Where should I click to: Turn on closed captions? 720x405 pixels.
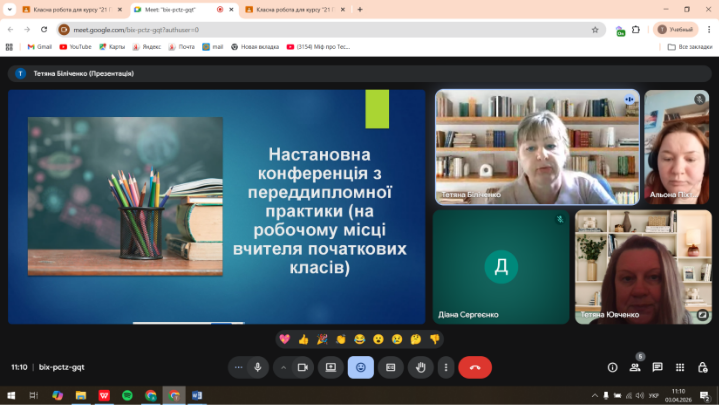point(390,367)
